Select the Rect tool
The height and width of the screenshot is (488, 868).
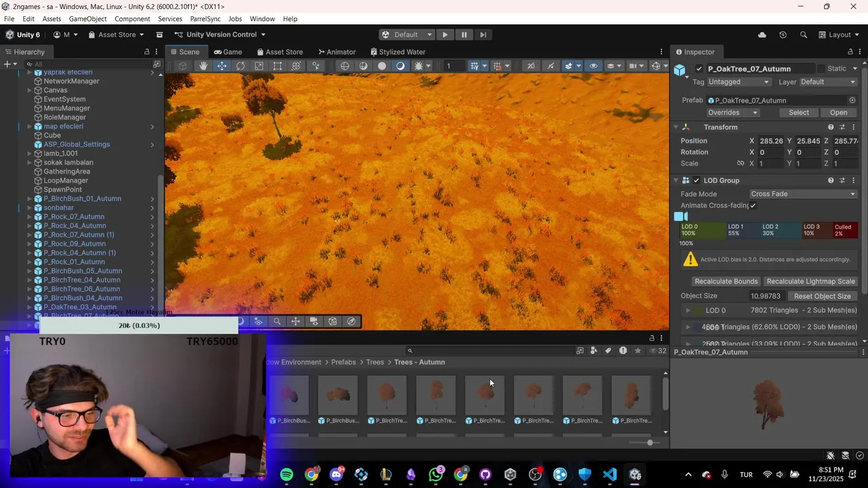pos(277,66)
